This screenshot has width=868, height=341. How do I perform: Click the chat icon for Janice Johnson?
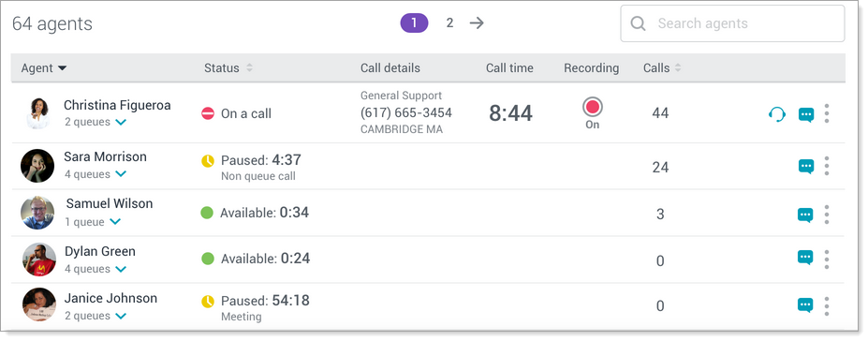805,305
